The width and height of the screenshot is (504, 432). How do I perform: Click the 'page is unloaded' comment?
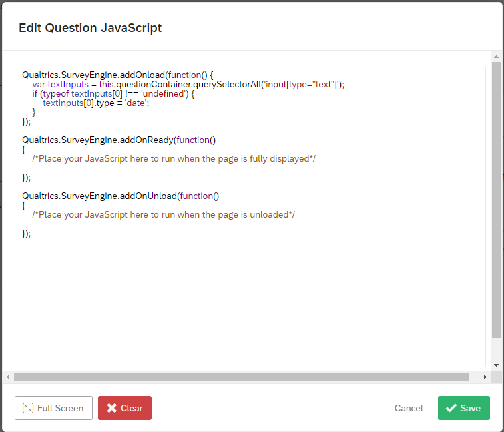[163, 214]
